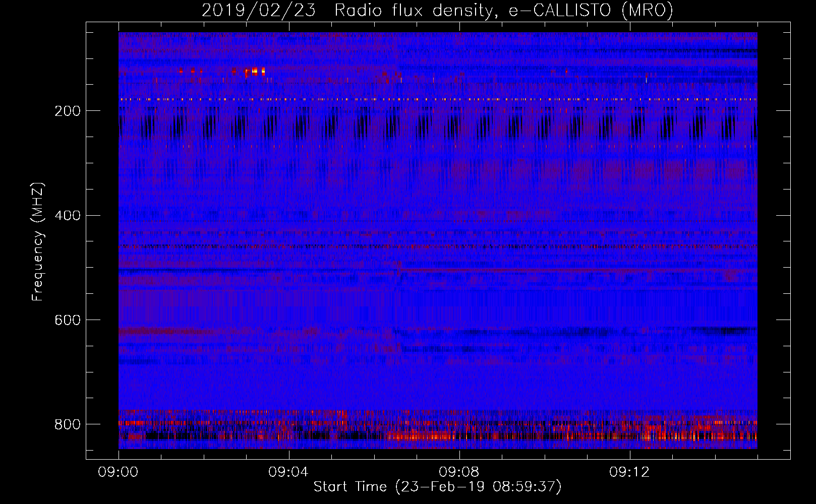
Task: Click the 800 frequency tick label
Action: [68, 424]
